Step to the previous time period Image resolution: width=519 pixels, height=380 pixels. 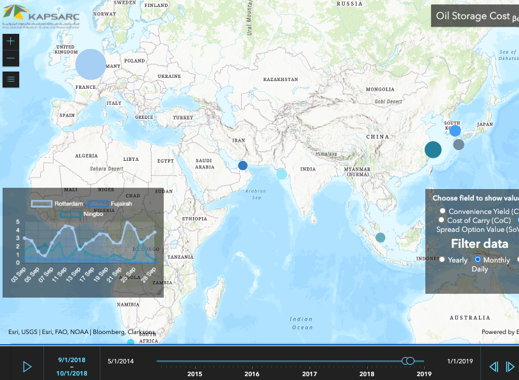coord(494,367)
